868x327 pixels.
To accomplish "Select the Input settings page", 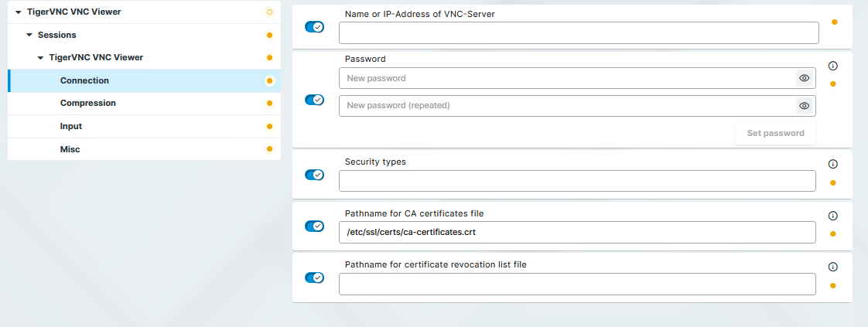I will click(71, 126).
